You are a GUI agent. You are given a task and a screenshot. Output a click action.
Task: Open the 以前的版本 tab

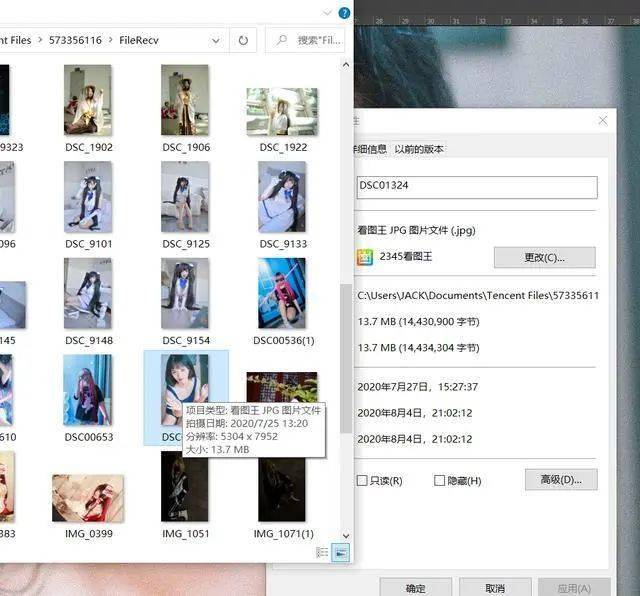pyautogui.click(x=419, y=149)
